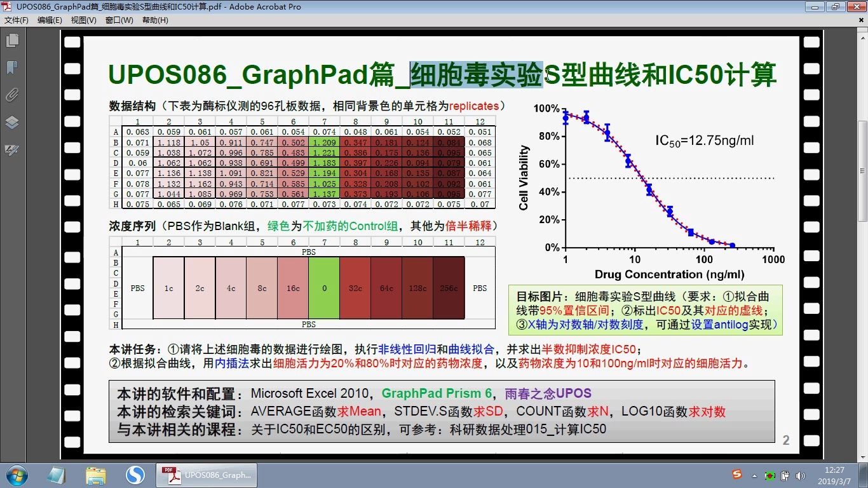Image resolution: width=868 pixels, height=488 pixels.
Task: Open the Signatures panel in sidebar
Action: point(12,150)
